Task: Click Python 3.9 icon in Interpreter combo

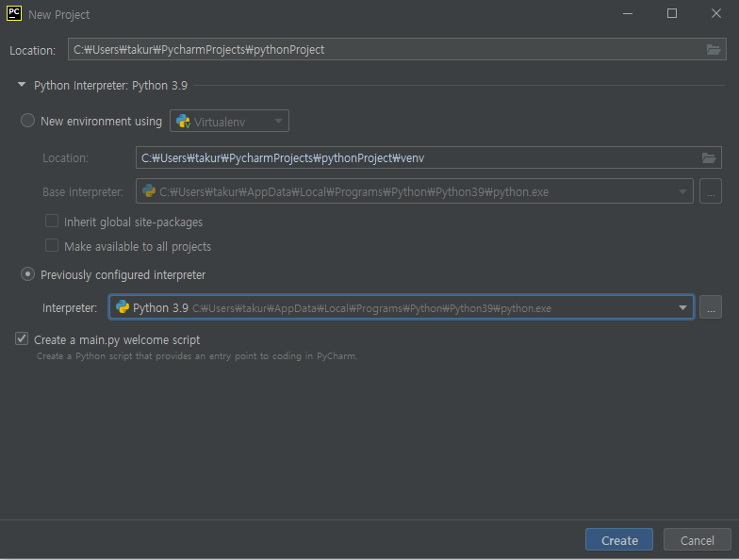Action: click(x=123, y=307)
